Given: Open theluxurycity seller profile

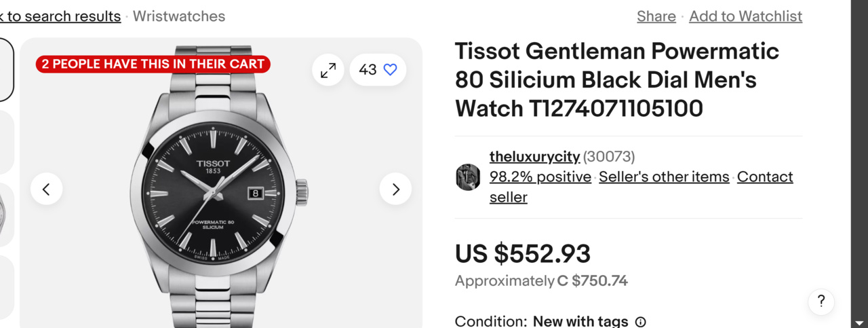Looking at the screenshot, I should click(534, 157).
